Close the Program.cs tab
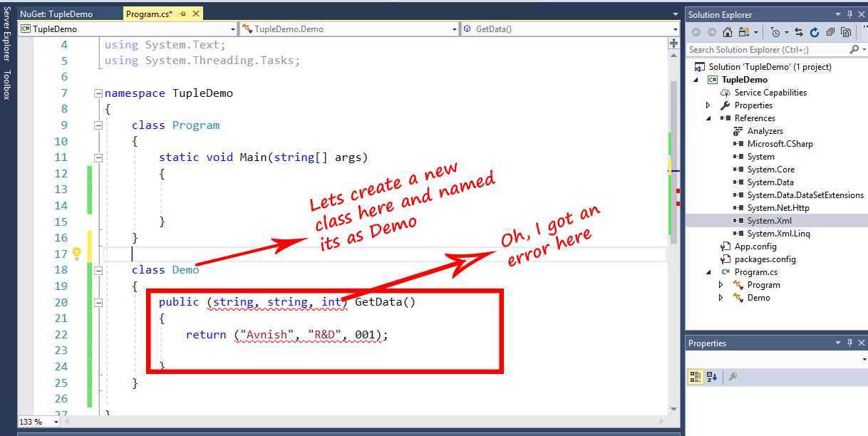Screen dimensions: 868x436 click(x=196, y=14)
